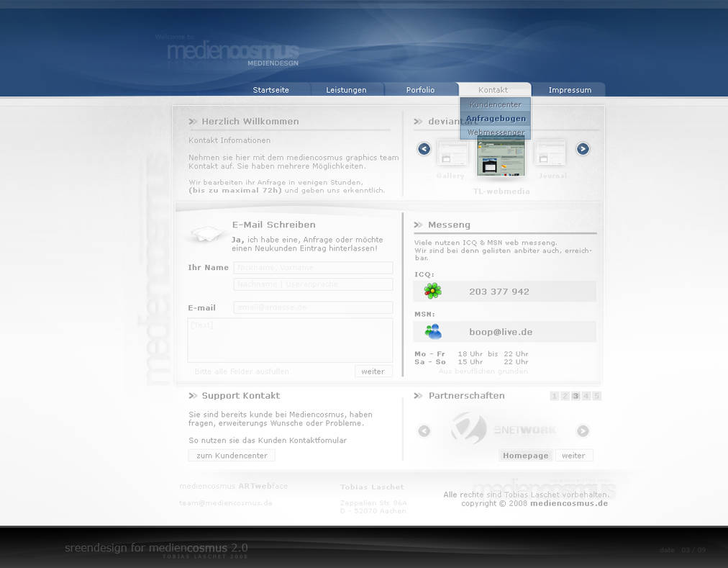Click the zum Kundencenter button
This screenshot has height=568, width=728.
(232, 456)
